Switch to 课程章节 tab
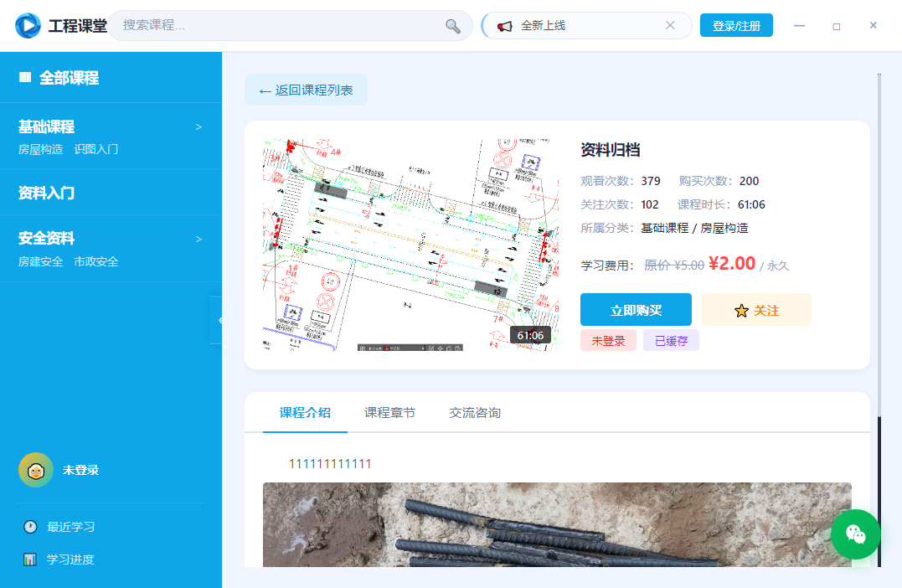This screenshot has width=902, height=588. pos(389,412)
